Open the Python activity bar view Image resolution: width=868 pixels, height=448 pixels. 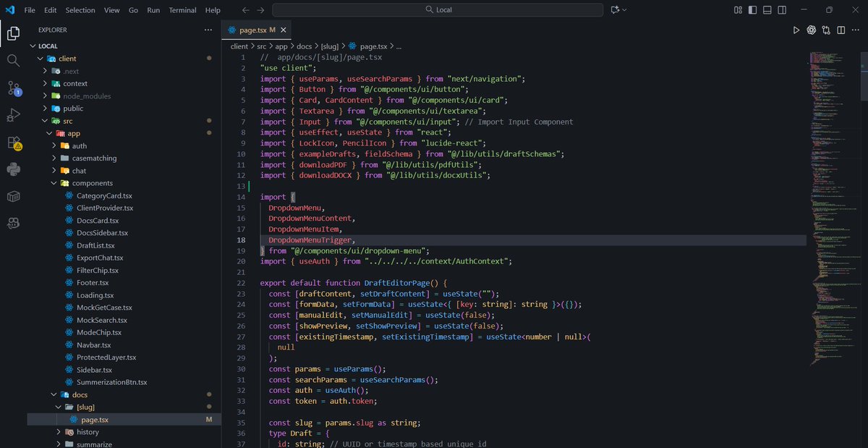pyautogui.click(x=13, y=169)
